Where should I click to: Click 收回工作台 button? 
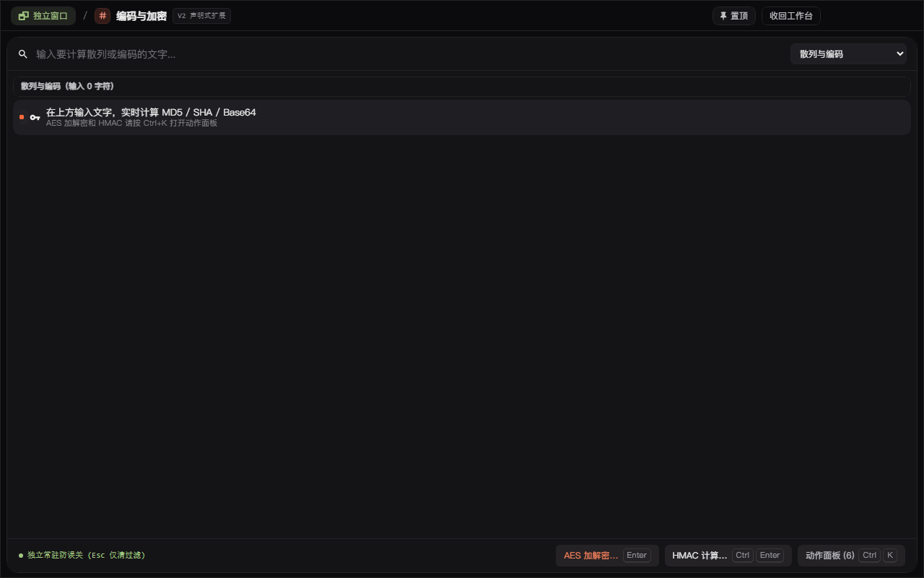coord(791,16)
